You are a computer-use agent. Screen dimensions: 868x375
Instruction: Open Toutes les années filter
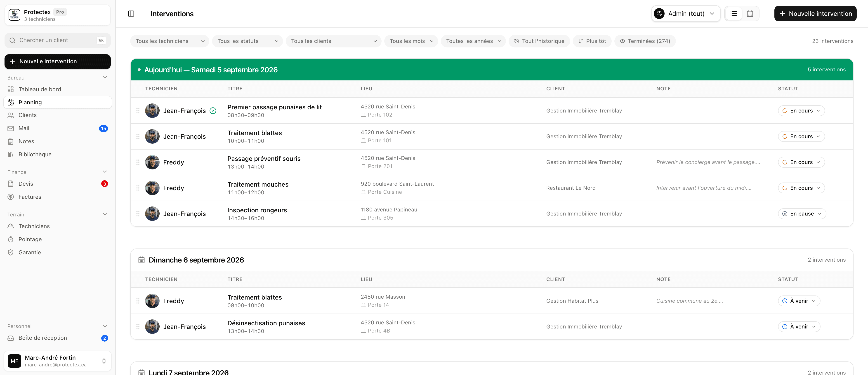tap(473, 41)
